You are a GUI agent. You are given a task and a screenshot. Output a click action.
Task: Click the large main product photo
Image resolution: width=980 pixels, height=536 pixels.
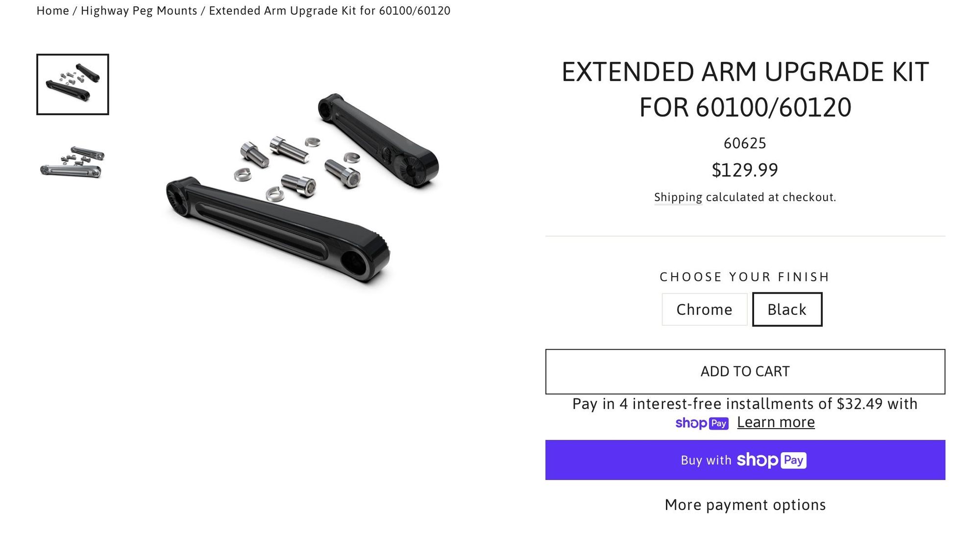click(x=302, y=189)
